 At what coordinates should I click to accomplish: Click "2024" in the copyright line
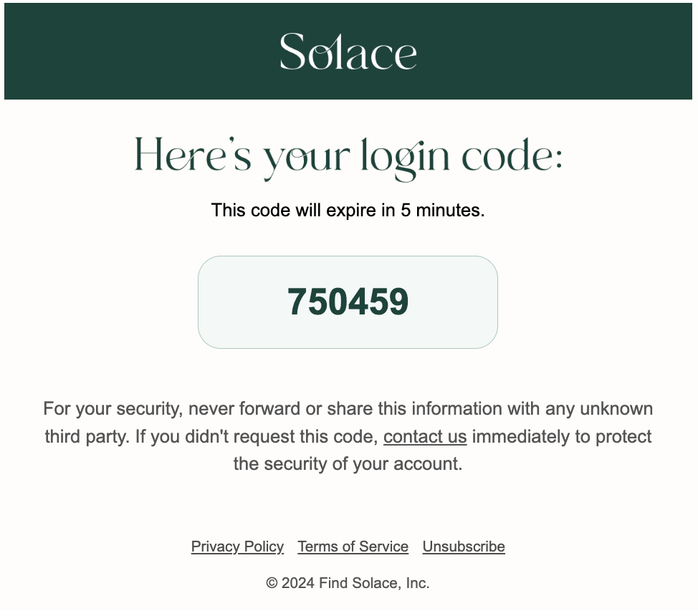(x=297, y=584)
